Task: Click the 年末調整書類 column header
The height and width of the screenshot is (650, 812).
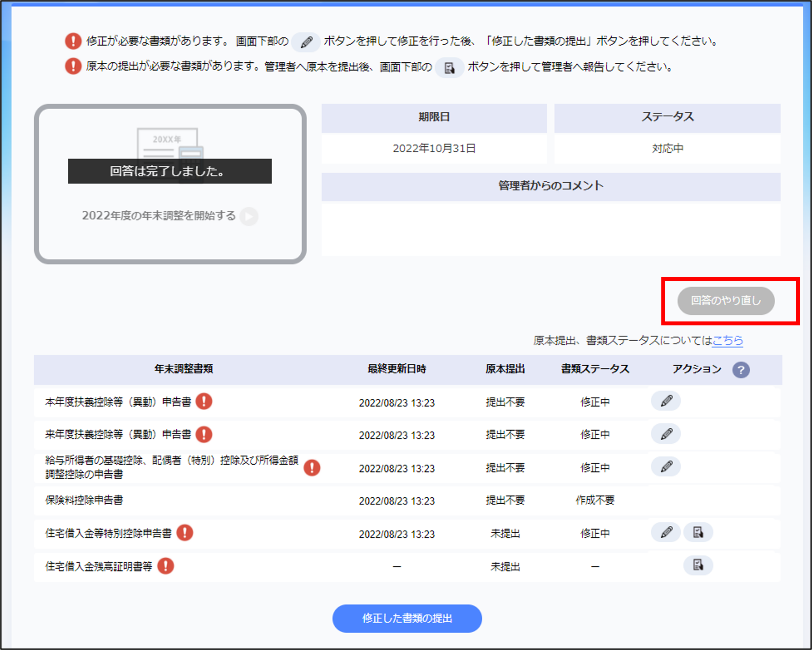Action: (x=183, y=369)
